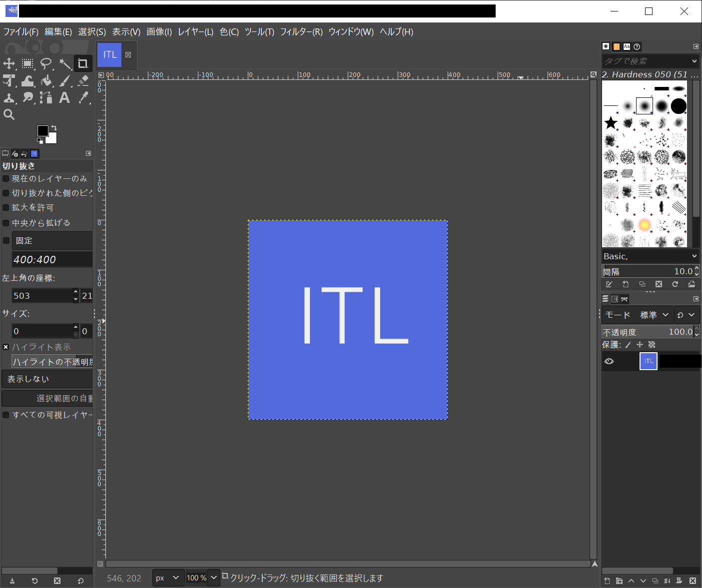Image resolution: width=702 pixels, height=588 pixels.
Task: Click the foreground black color swatch
Action: point(42,130)
